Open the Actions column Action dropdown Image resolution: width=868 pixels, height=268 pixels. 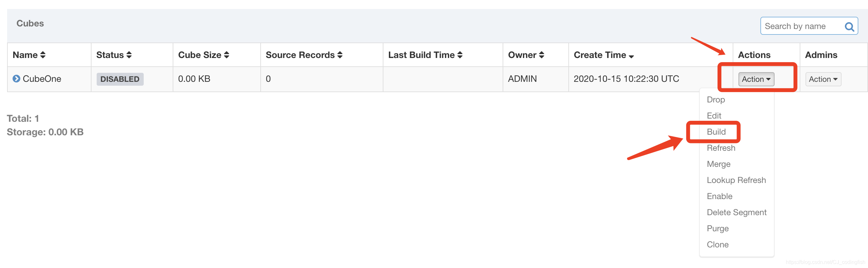click(756, 79)
